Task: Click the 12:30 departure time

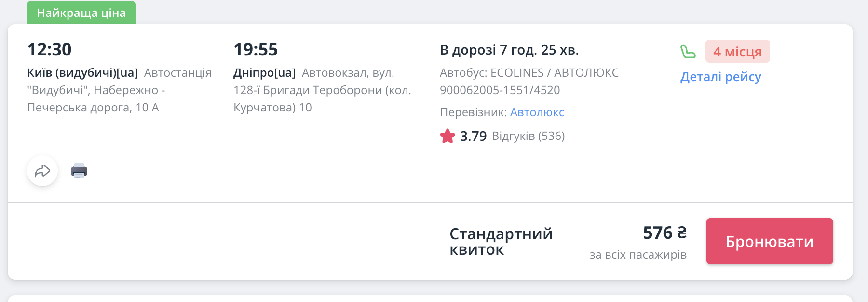Action: coord(49,50)
